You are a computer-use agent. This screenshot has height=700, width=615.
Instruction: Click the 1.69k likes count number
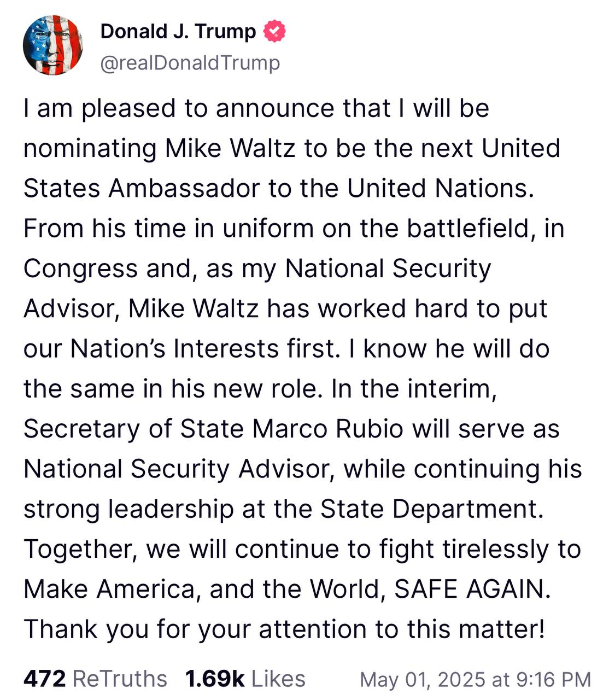click(214, 679)
